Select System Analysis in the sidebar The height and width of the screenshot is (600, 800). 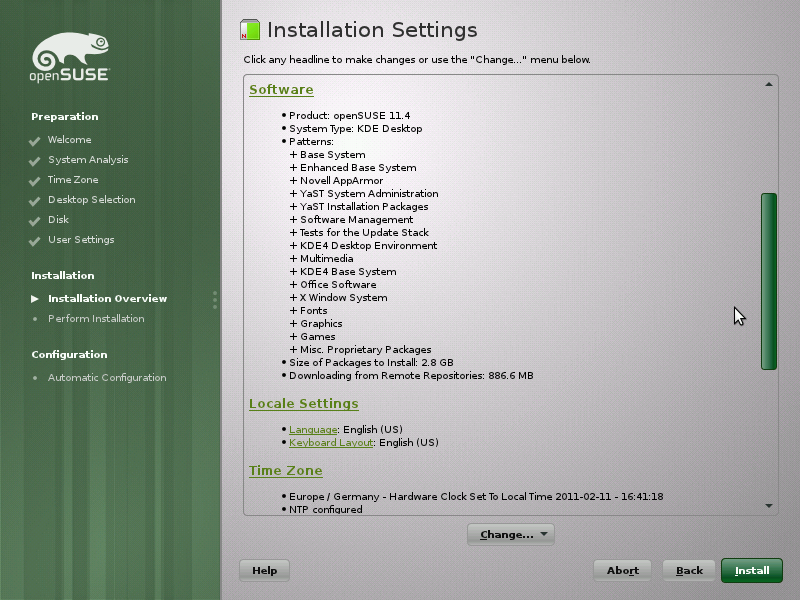[x=88, y=160]
